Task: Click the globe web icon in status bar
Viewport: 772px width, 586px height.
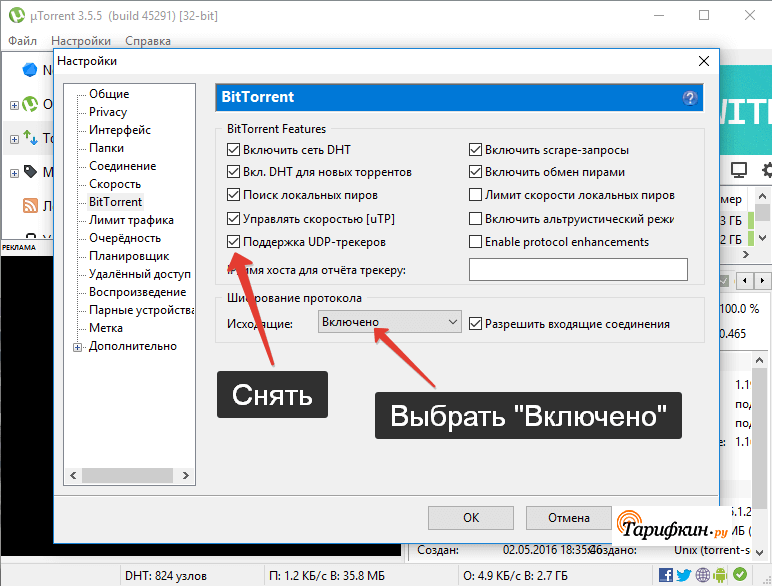Action: (703, 575)
